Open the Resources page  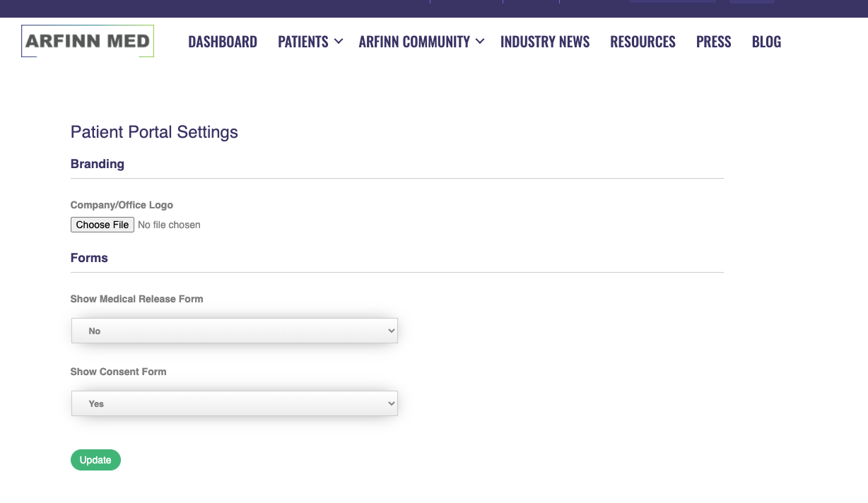click(x=643, y=42)
